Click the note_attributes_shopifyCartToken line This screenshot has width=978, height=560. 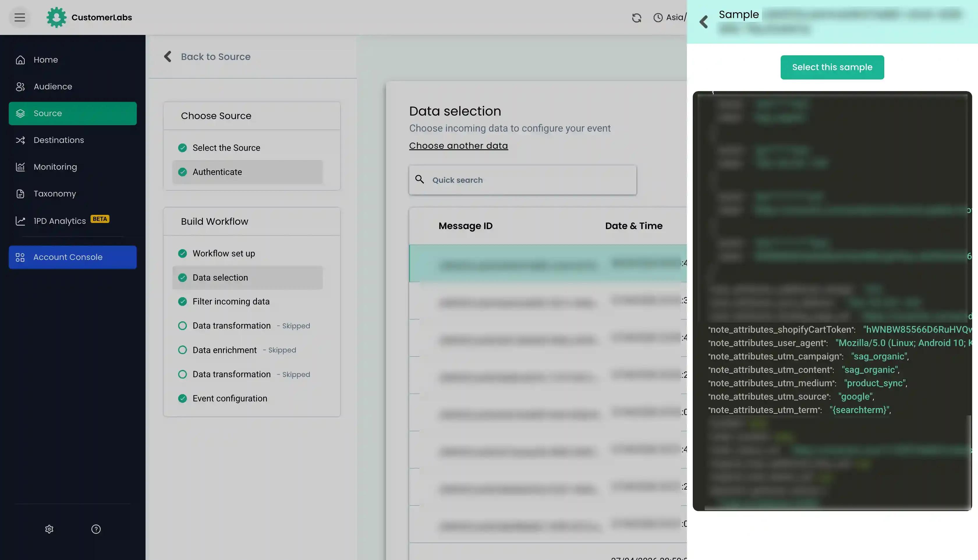click(840, 329)
